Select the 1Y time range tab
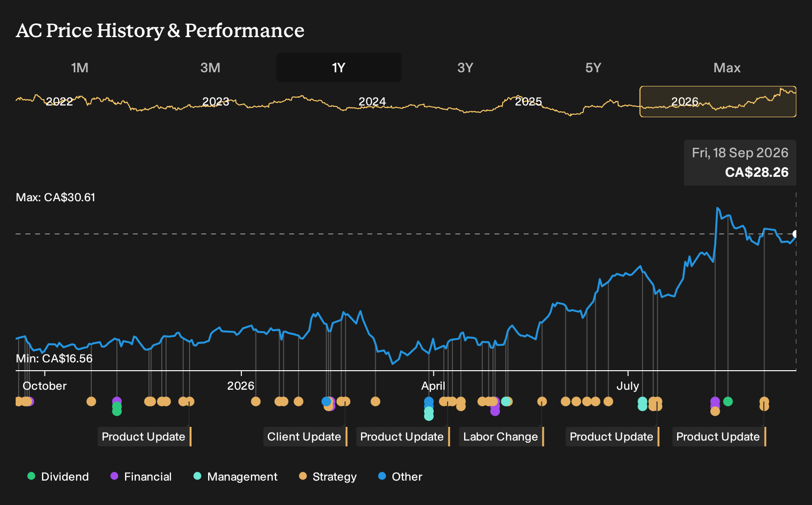The image size is (812, 505). tap(339, 67)
